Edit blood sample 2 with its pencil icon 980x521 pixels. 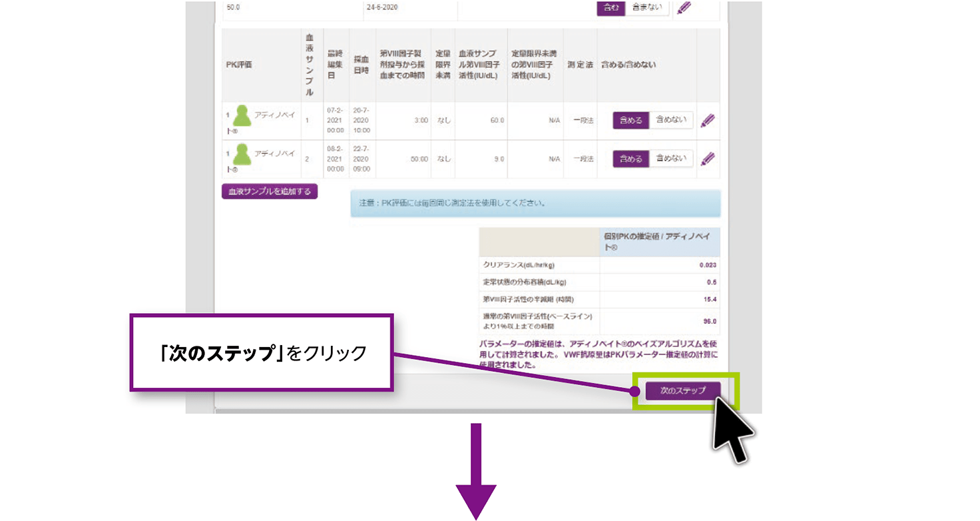click(708, 159)
